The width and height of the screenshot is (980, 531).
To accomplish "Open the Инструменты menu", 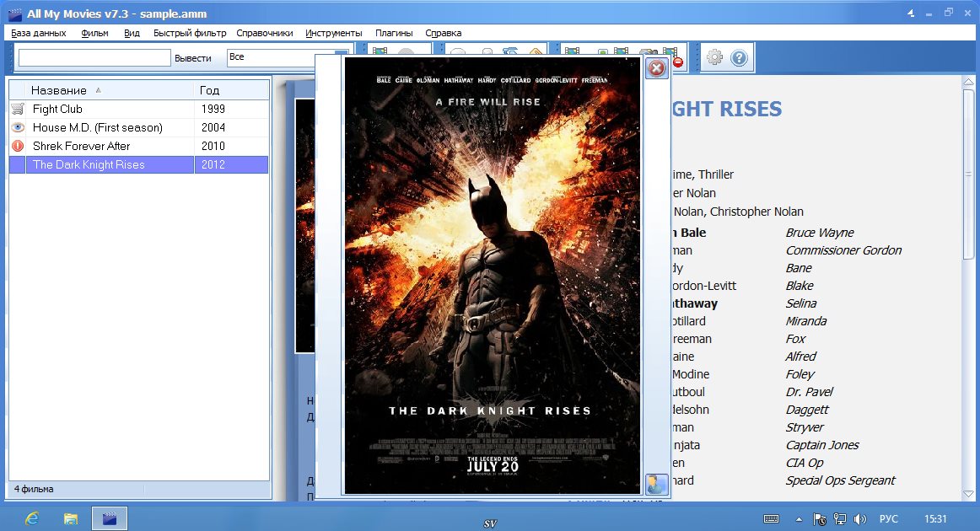I will pyautogui.click(x=334, y=33).
